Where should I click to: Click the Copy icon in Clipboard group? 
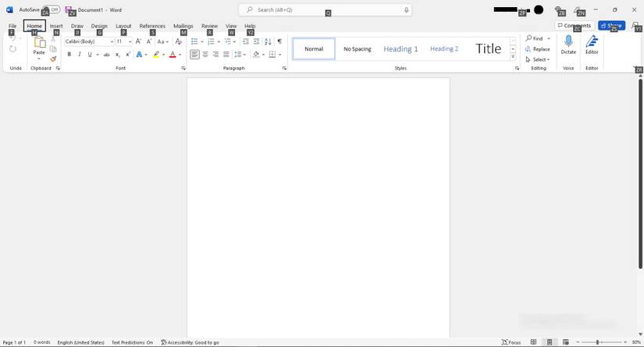pyautogui.click(x=53, y=49)
